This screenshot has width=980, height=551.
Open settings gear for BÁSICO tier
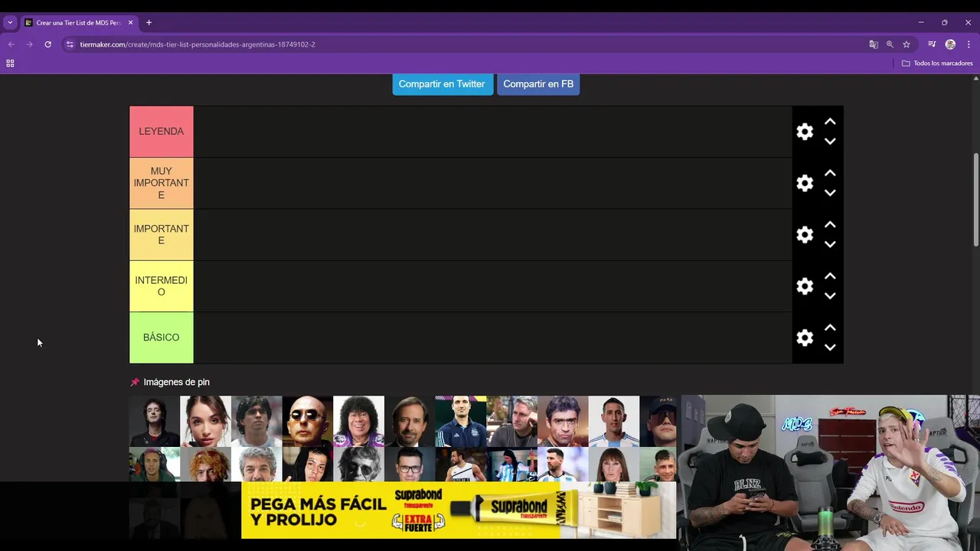[805, 337]
